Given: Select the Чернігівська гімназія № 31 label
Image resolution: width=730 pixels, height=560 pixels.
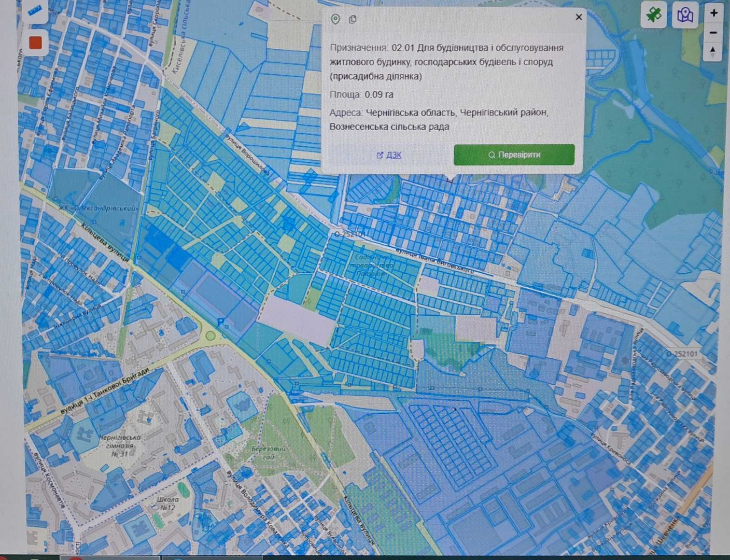Looking at the screenshot, I should [119, 445].
